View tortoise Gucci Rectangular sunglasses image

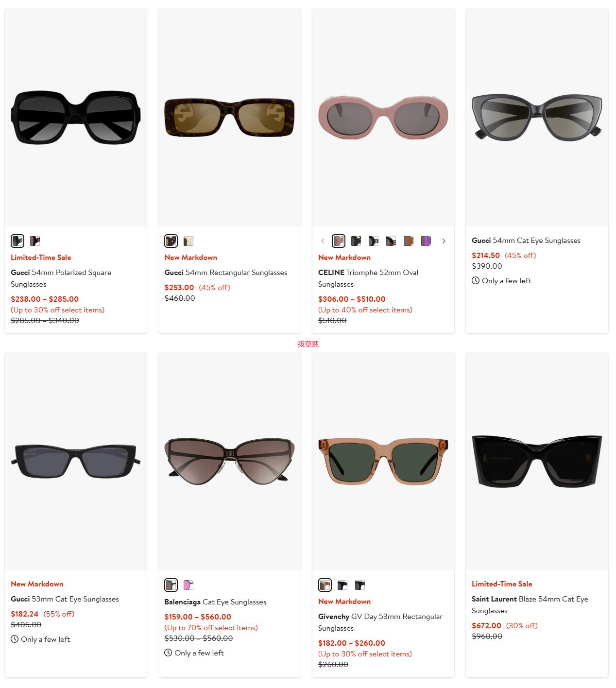pyautogui.click(x=229, y=117)
